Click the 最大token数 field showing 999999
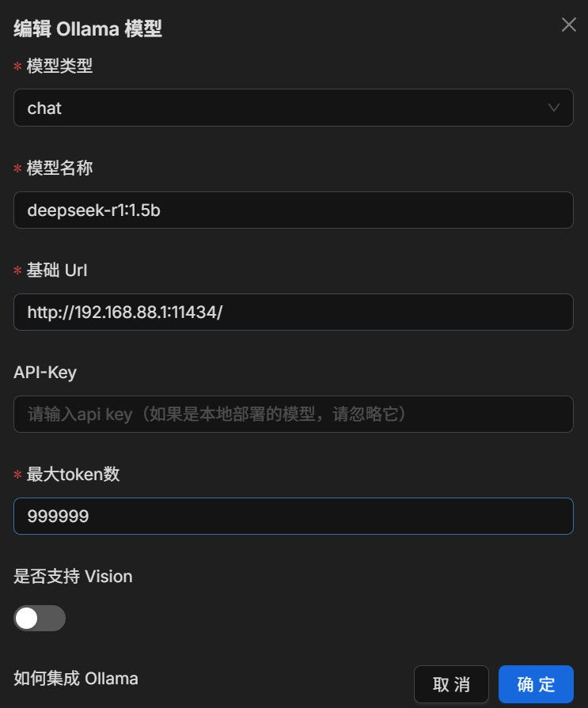588x708 pixels. (x=293, y=516)
